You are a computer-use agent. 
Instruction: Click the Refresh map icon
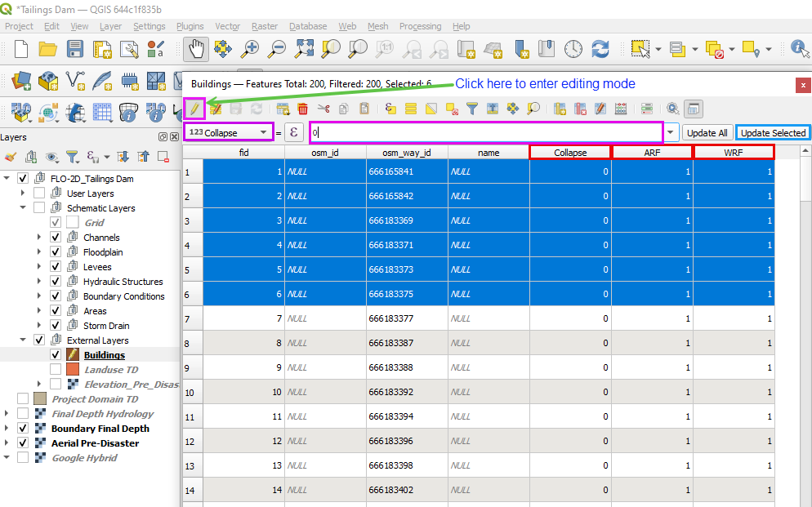coord(600,49)
